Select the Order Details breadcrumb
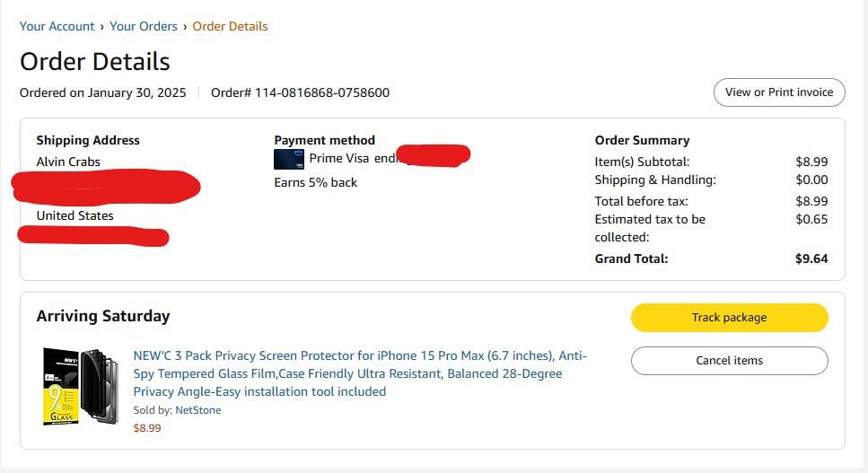 click(x=230, y=26)
